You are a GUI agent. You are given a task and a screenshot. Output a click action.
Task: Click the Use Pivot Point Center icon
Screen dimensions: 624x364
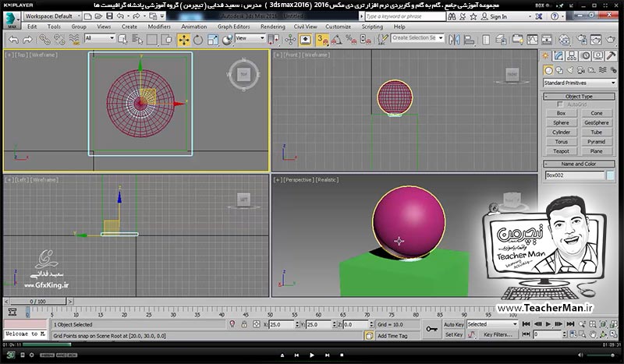(x=274, y=40)
